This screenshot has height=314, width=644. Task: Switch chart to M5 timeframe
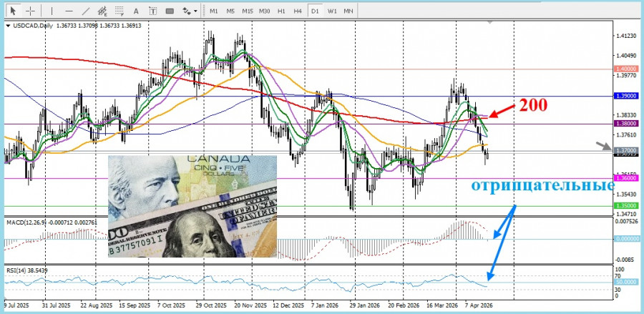click(x=230, y=11)
